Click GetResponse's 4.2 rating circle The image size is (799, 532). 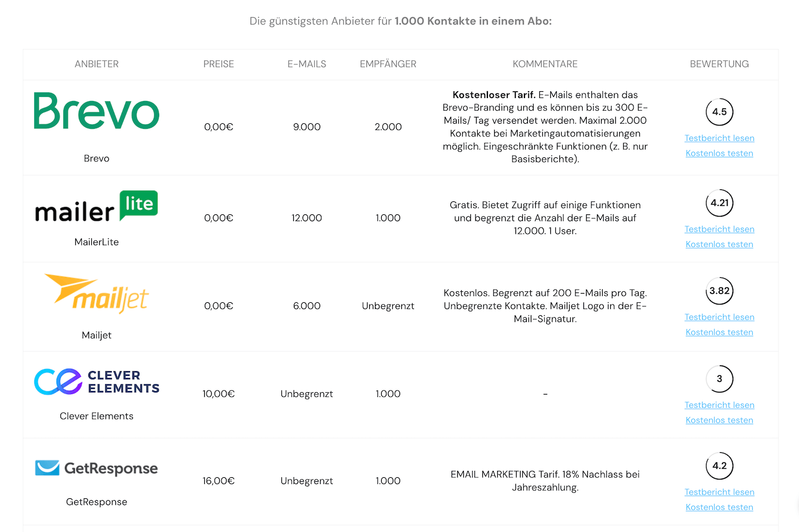coord(719,466)
